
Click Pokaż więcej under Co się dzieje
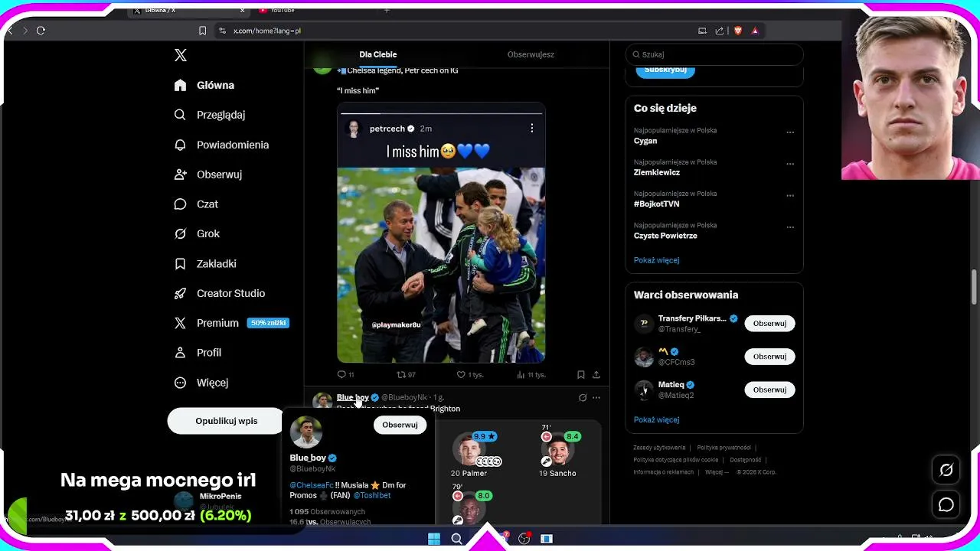[656, 260]
